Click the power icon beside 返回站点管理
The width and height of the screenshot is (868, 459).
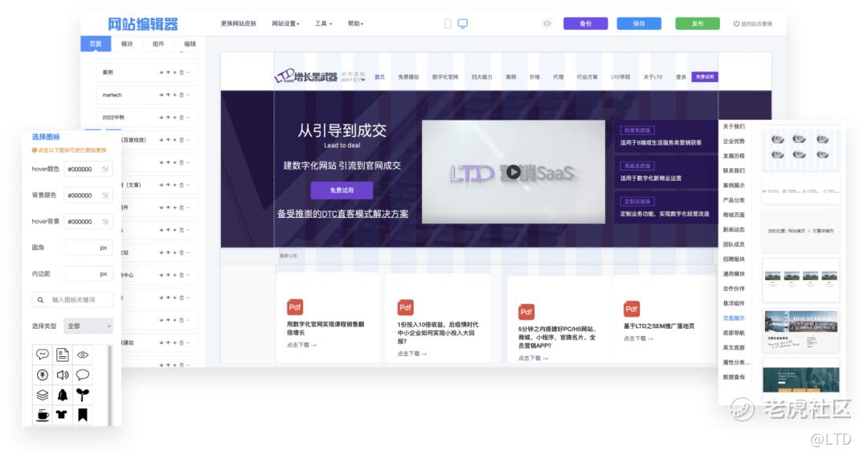click(x=736, y=24)
